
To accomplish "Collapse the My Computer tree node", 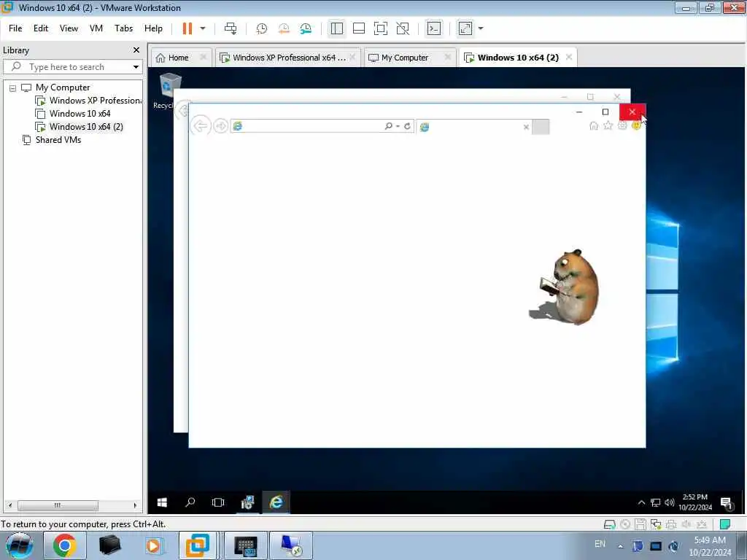I will pyautogui.click(x=13, y=88).
